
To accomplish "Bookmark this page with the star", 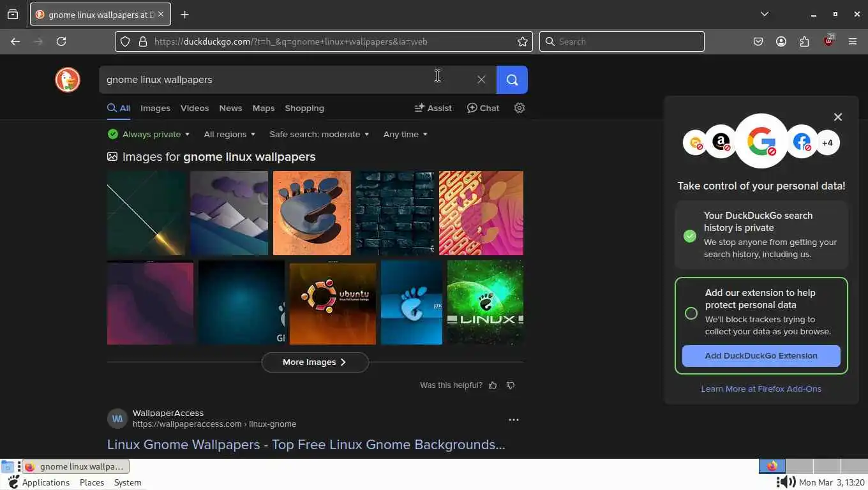I will pos(523,41).
